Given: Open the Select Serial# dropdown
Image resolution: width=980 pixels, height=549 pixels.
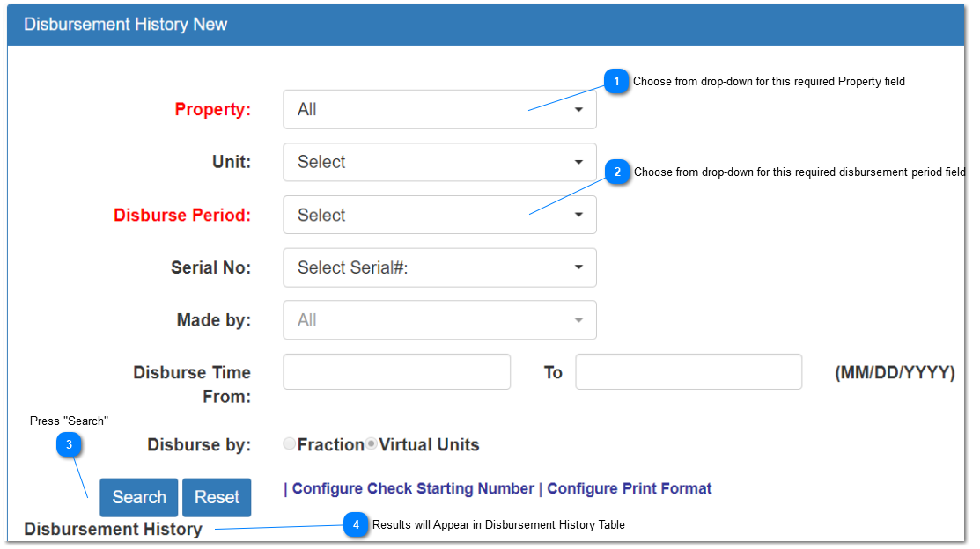Looking at the screenshot, I should (439, 267).
